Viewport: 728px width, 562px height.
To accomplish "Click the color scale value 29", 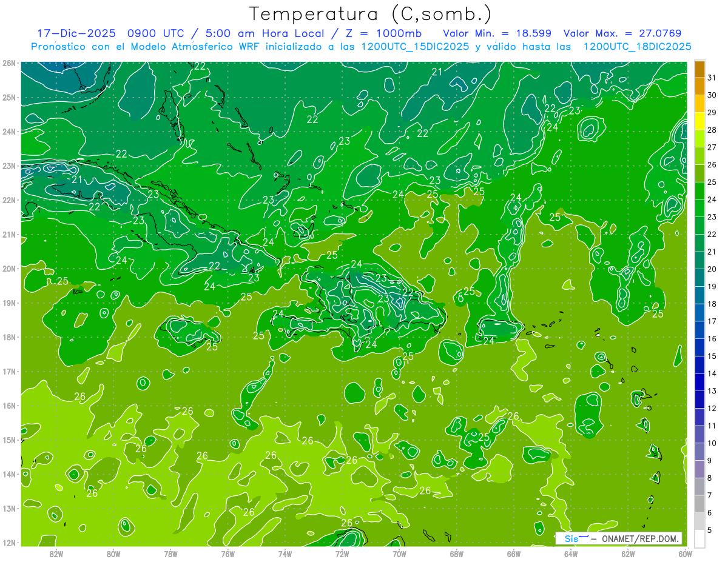I will (712, 113).
